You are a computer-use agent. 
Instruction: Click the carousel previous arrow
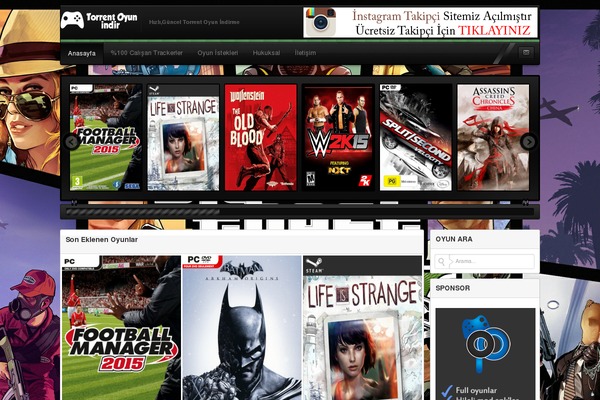(x=72, y=142)
